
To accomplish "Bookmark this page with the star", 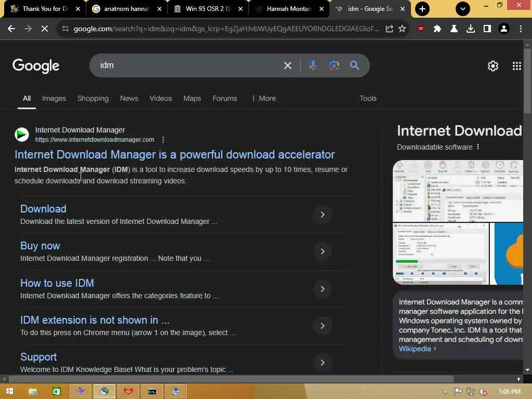I will click(x=402, y=29).
